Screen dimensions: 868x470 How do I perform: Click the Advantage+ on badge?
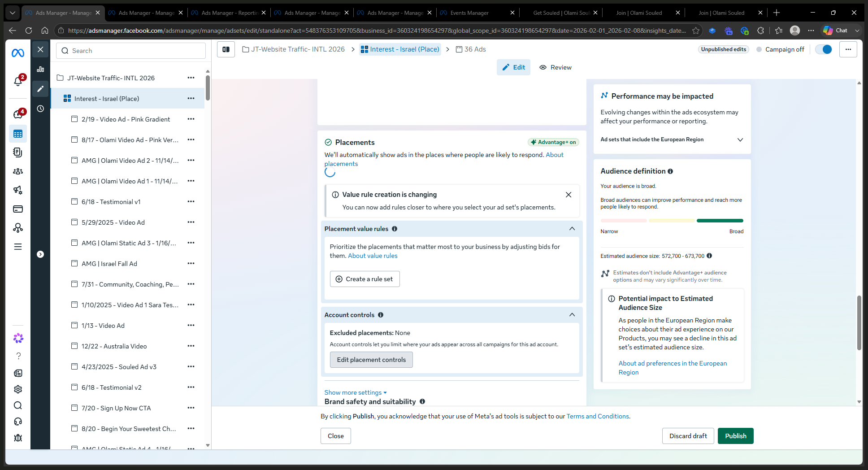[x=553, y=142]
